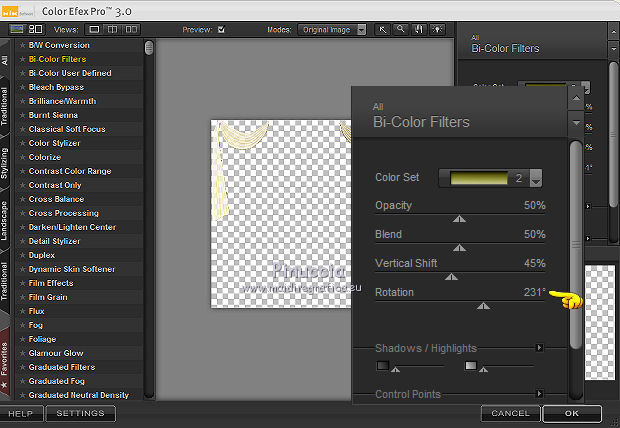Open the Favorites filter tab
Viewport: 620px width, 428px height.
click(4, 364)
